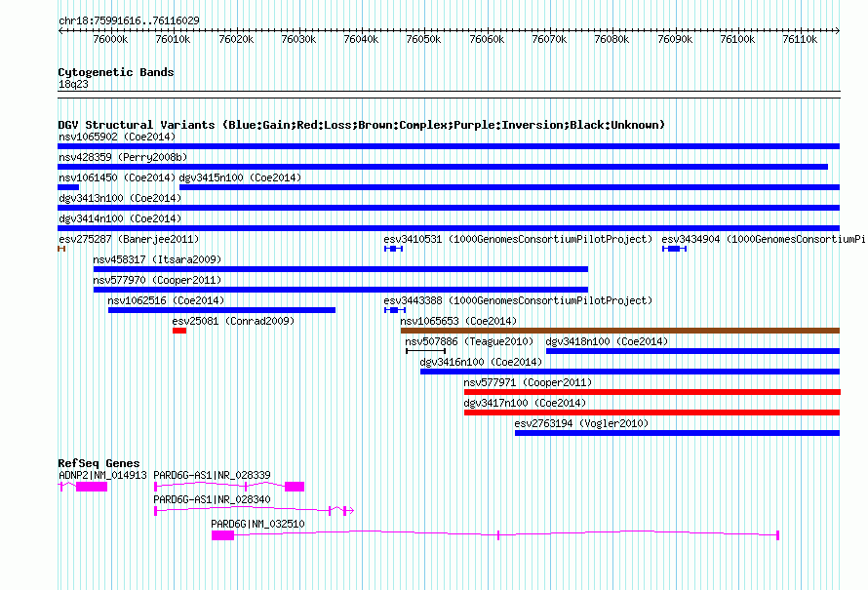
Task: Click the dgv3418n100 (Coe2014) blue bar
Action: tap(692, 351)
